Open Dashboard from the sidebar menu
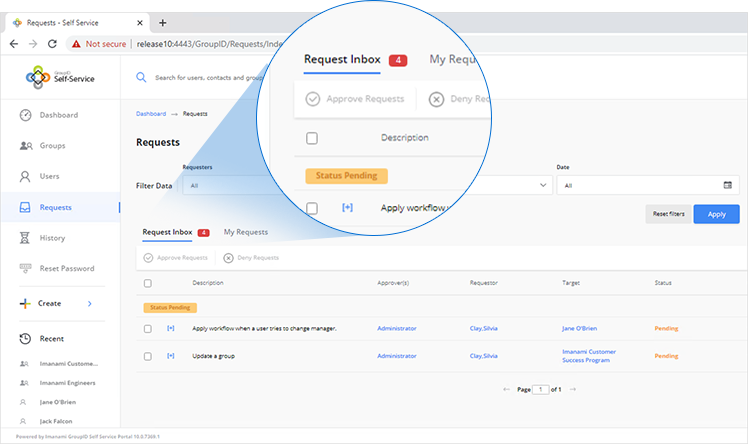Screen dimensions: 748x444 (59, 115)
